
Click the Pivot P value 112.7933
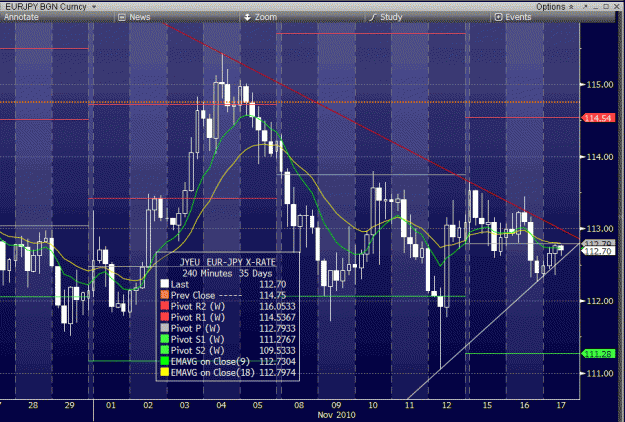(277, 328)
